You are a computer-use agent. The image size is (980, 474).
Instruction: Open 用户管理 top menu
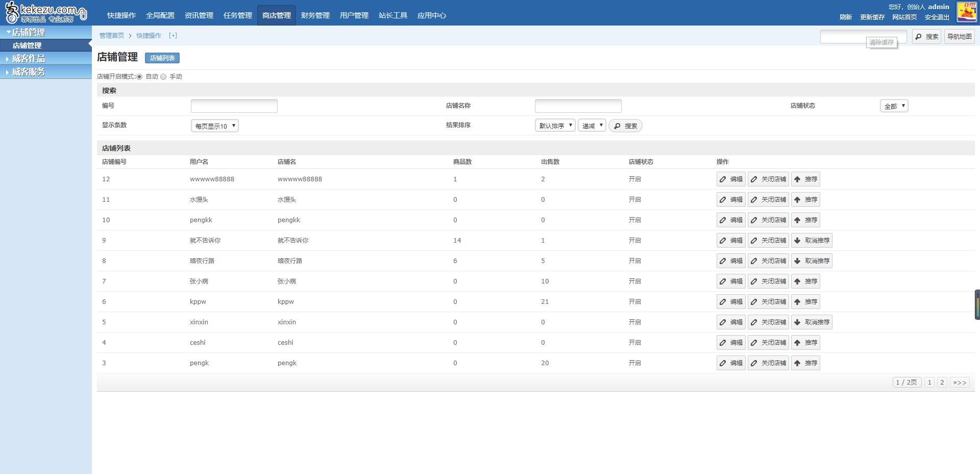[354, 15]
